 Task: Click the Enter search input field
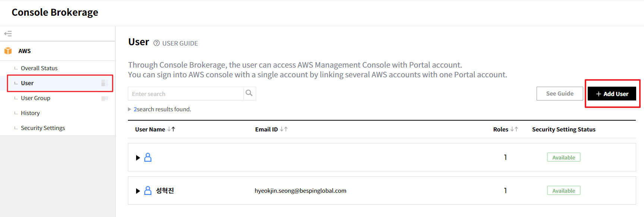(x=186, y=94)
